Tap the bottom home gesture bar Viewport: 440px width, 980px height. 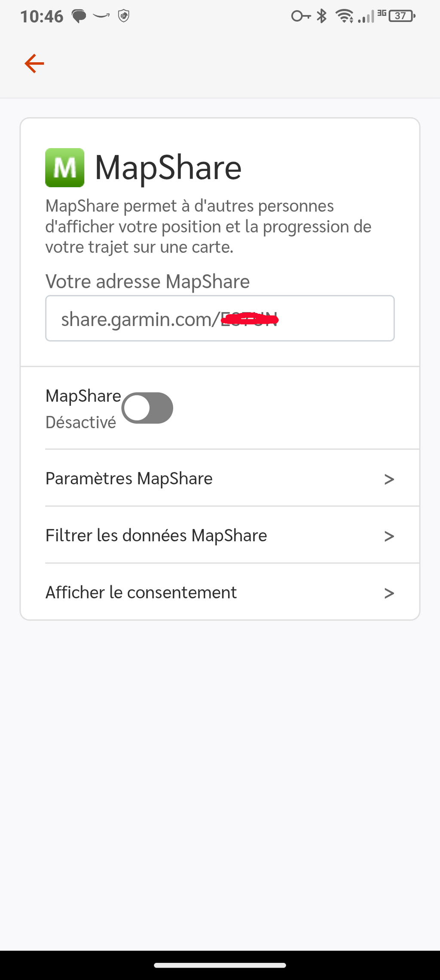point(220,965)
